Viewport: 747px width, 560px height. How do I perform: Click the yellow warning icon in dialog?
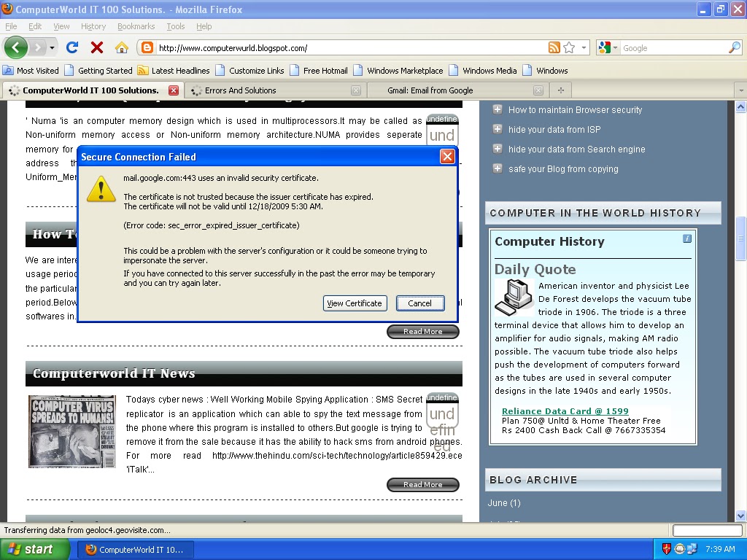point(101,189)
